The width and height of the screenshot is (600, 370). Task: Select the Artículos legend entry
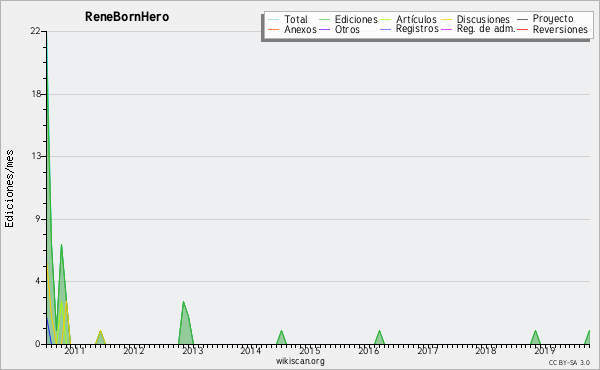(x=416, y=19)
